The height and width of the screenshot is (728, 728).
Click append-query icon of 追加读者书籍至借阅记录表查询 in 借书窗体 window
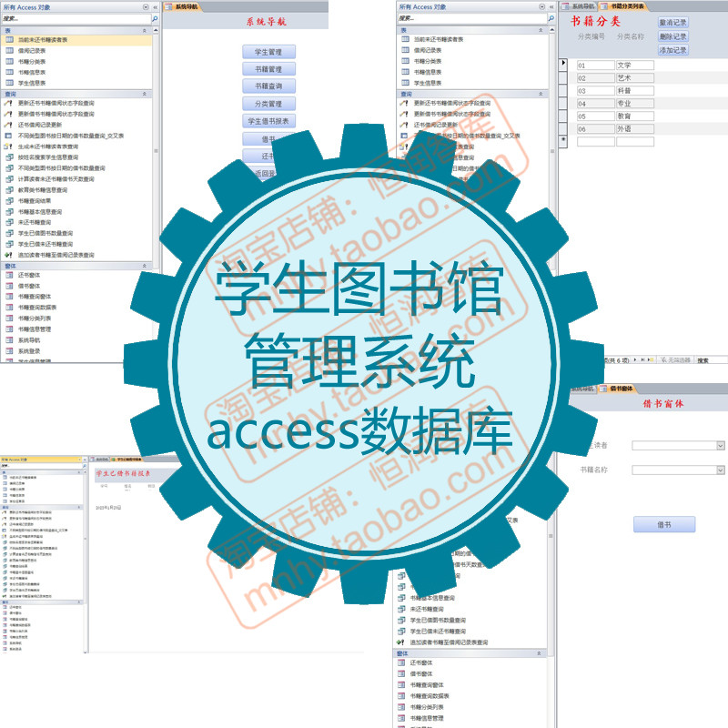coord(400,642)
